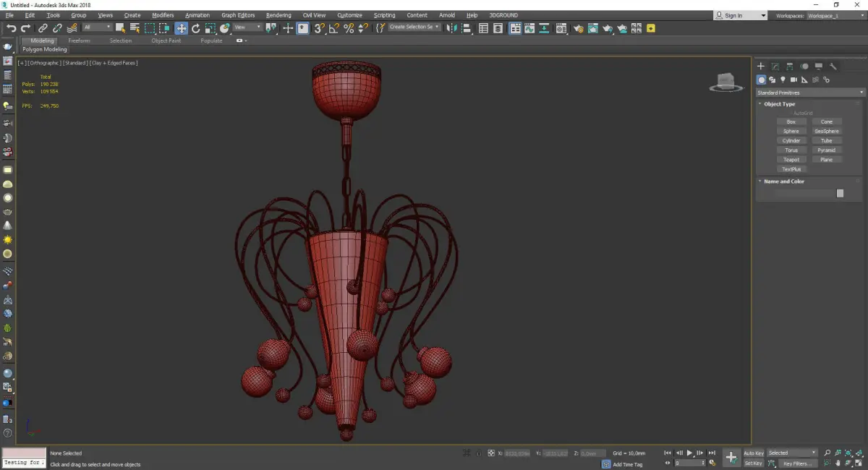This screenshot has height=470, width=868.
Task: Open the Modify panel tab icon
Action: [775, 67]
